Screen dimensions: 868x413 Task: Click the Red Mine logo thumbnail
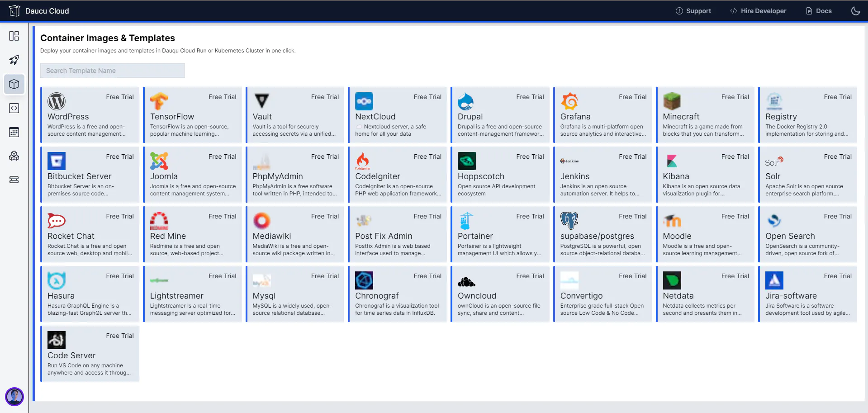[x=159, y=221]
